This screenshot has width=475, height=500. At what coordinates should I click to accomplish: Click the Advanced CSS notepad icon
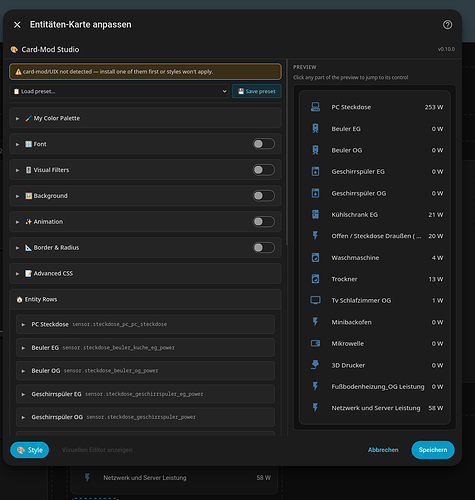(x=29, y=273)
